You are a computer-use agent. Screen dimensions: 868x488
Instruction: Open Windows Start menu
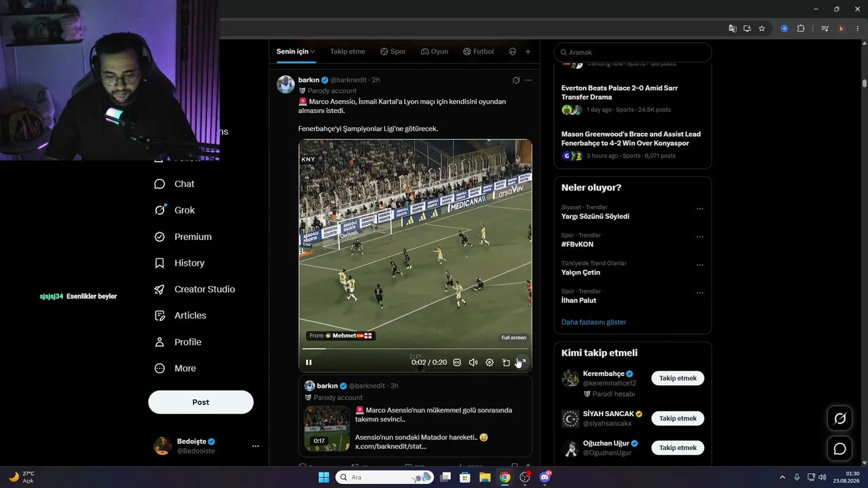[323, 477]
